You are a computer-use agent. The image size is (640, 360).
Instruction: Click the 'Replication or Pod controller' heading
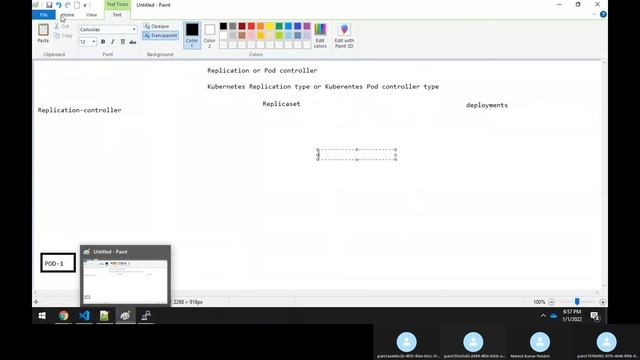(262, 70)
